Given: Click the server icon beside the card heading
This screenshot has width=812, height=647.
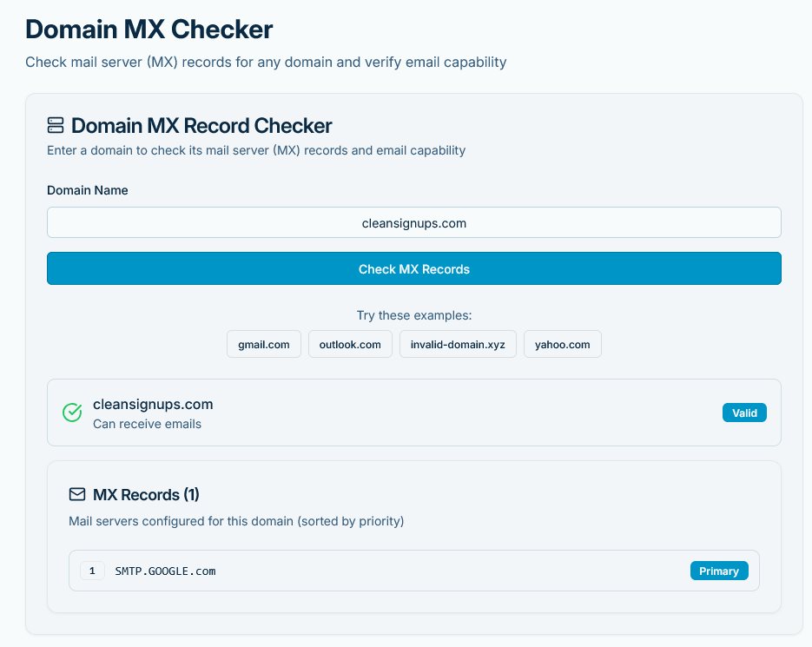Looking at the screenshot, I should (56, 126).
